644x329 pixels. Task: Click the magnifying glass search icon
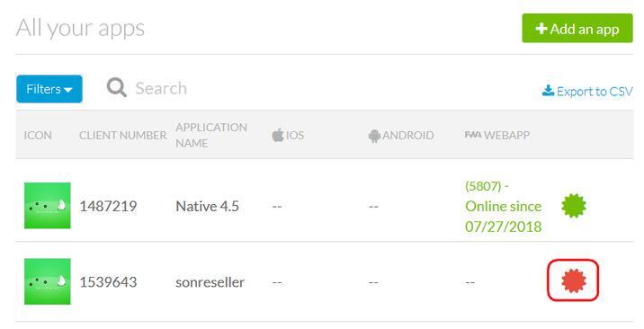117,87
